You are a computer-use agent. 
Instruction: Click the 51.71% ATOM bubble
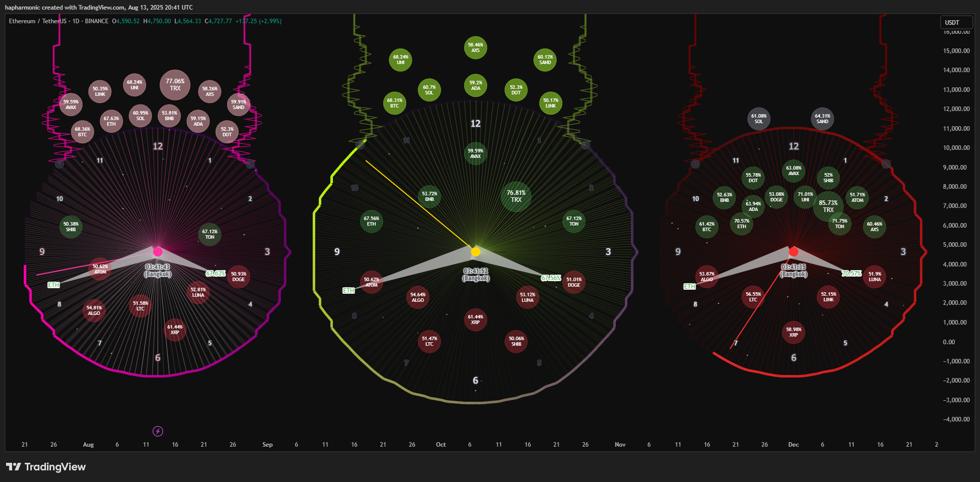tap(857, 197)
